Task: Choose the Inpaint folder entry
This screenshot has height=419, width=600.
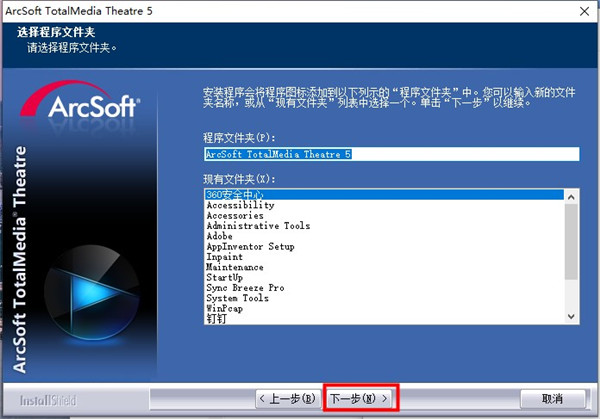Action: [x=224, y=257]
